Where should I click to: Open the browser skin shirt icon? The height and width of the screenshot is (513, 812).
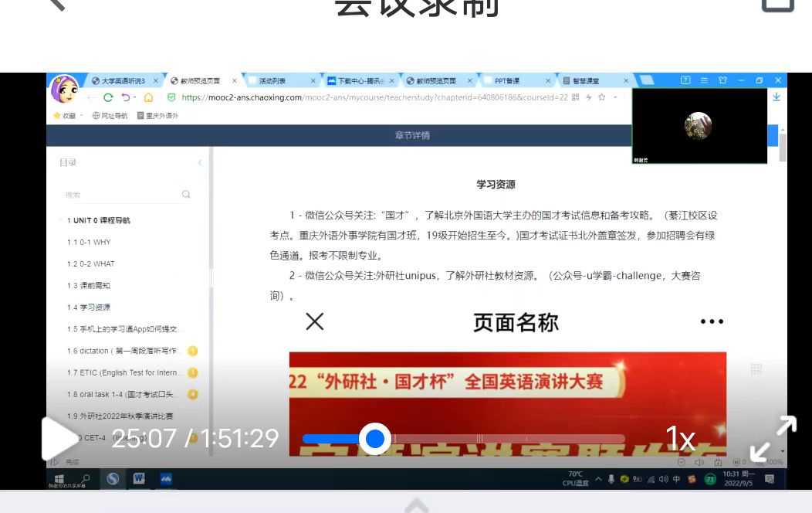(723, 80)
